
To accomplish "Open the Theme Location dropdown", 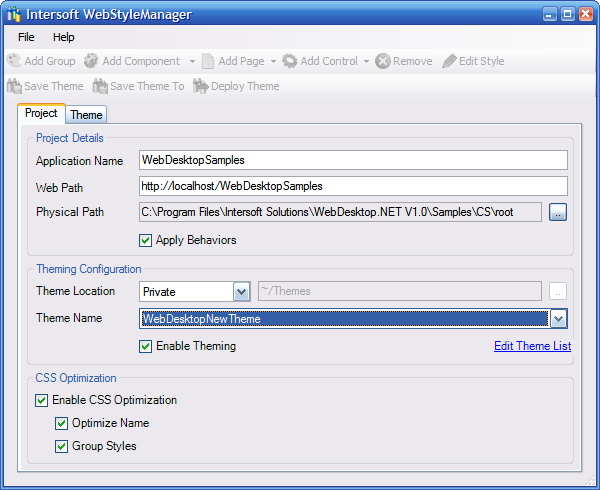I will pyautogui.click(x=241, y=291).
